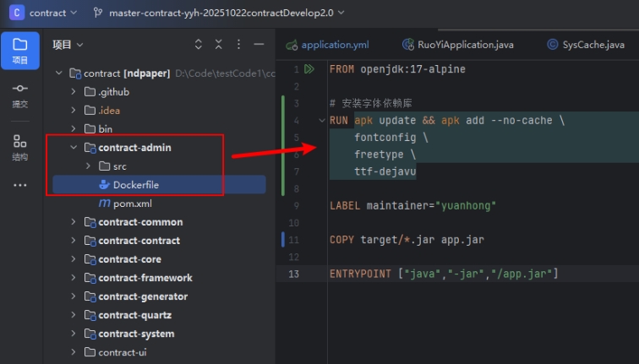Switch to the SysCache.java tab

(x=585, y=45)
